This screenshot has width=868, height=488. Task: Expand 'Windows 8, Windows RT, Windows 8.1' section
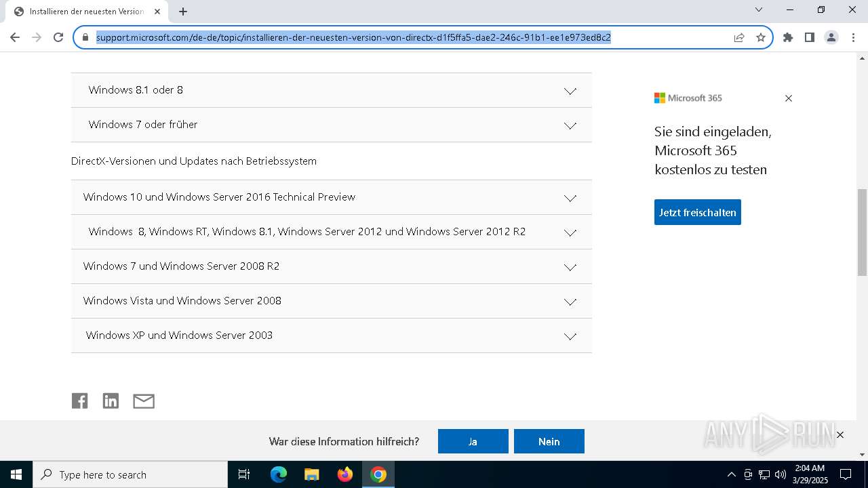[332, 232]
